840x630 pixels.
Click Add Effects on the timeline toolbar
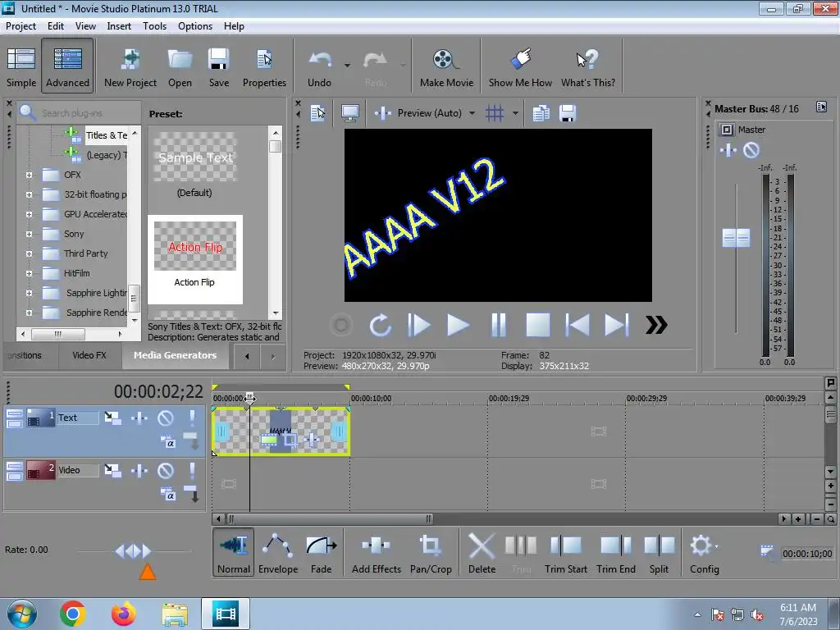tap(376, 552)
